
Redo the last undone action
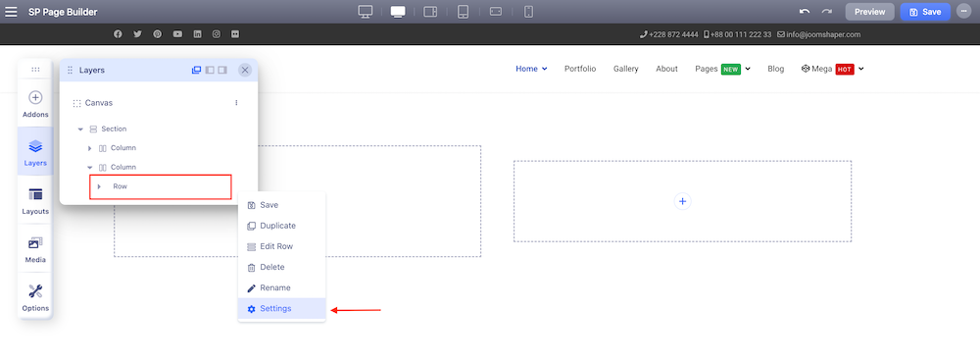click(827, 12)
